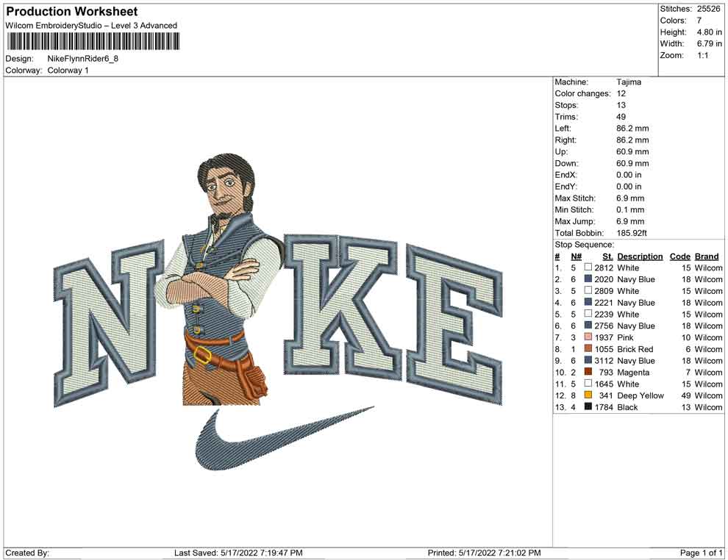Select the magenta swatch beside 793
The width and height of the screenshot is (728, 560).
[588, 372]
